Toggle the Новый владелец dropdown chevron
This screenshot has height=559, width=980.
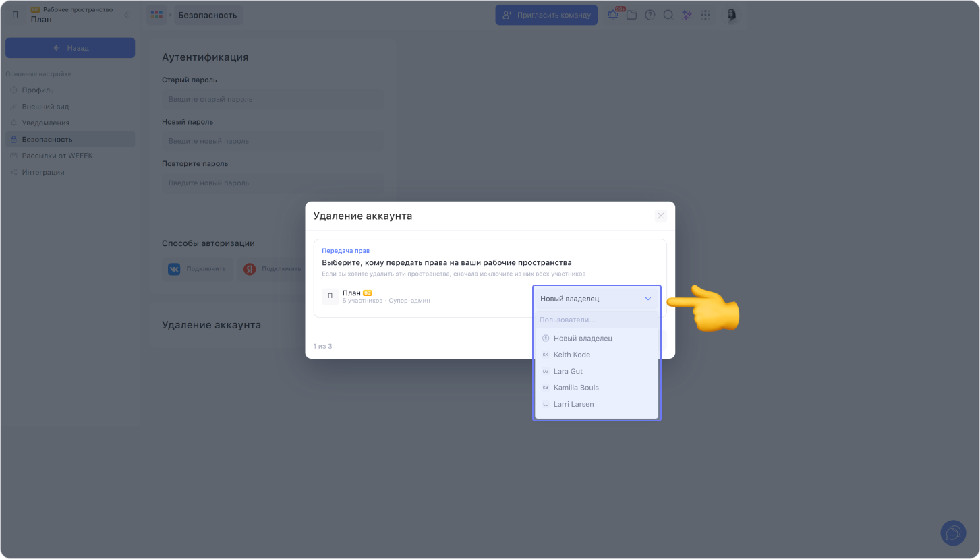pyautogui.click(x=648, y=299)
